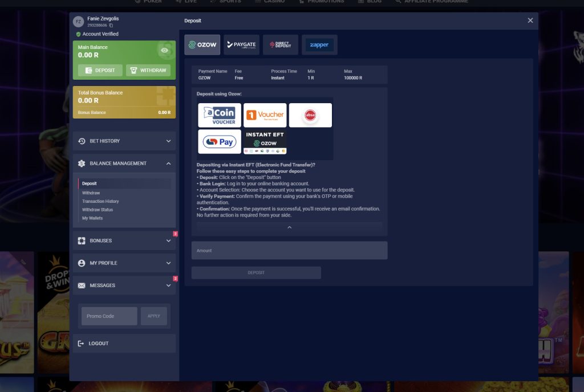This screenshot has width=584, height=392.
Task: Choose the Instant EFT Ozow option
Action: coord(265,142)
